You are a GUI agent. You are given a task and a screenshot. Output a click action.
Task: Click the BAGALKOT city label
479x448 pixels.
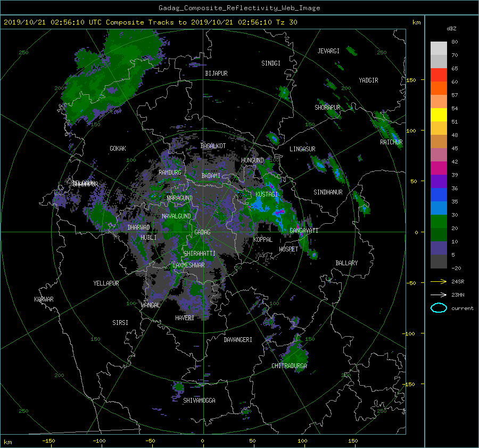click(x=213, y=146)
